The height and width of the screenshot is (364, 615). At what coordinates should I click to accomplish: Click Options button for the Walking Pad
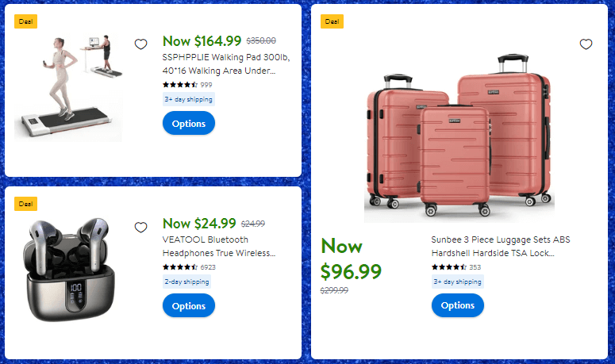188,124
